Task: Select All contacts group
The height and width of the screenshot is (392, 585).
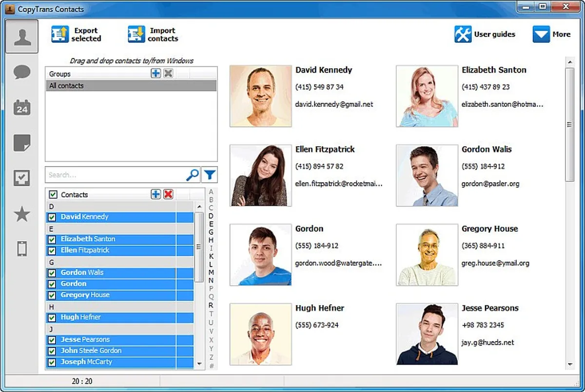Action: [x=131, y=86]
